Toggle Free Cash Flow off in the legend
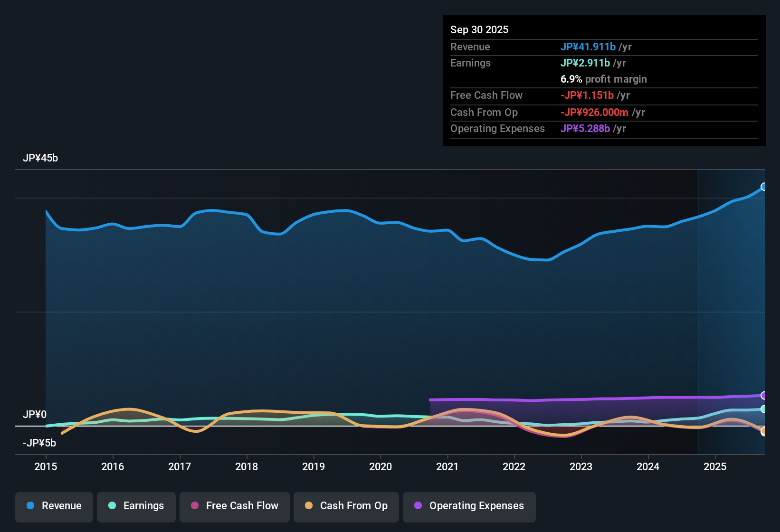 (234, 506)
